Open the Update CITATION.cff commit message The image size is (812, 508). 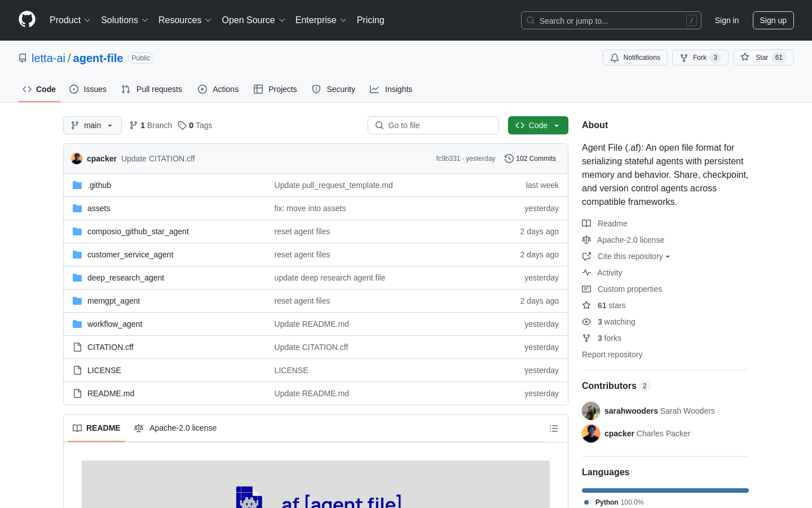[x=158, y=159]
